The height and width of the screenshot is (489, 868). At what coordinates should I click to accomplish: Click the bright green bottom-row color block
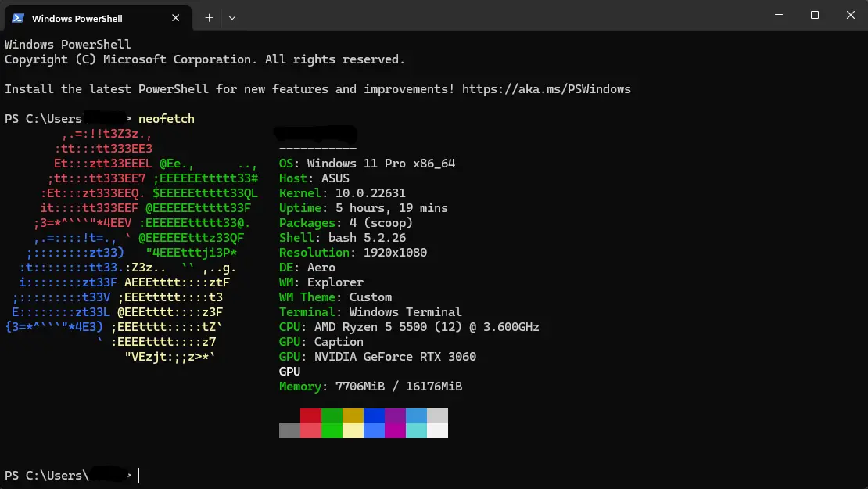[332, 431]
